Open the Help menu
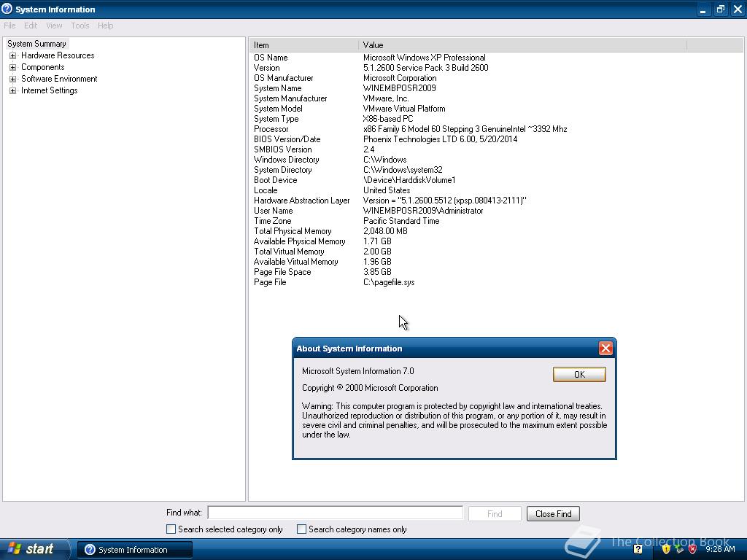This screenshot has width=747, height=560. pyautogui.click(x=105, y=26)
